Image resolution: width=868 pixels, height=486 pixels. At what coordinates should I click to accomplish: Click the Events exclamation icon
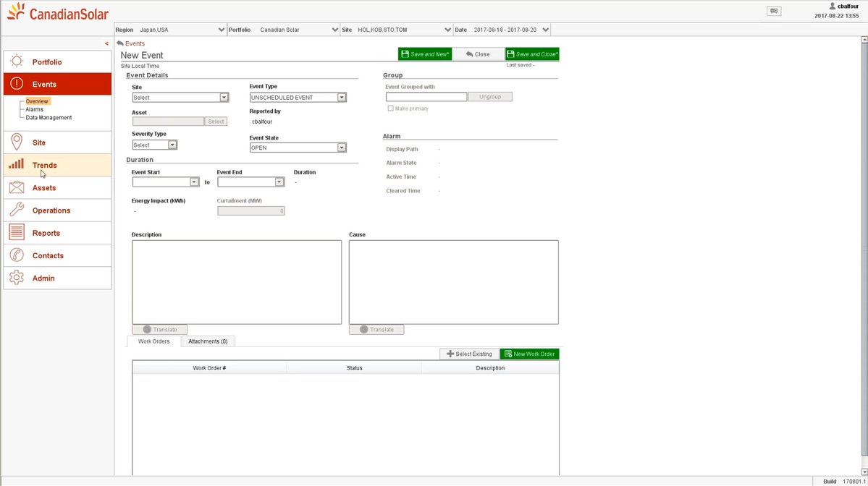pos(17,84)
